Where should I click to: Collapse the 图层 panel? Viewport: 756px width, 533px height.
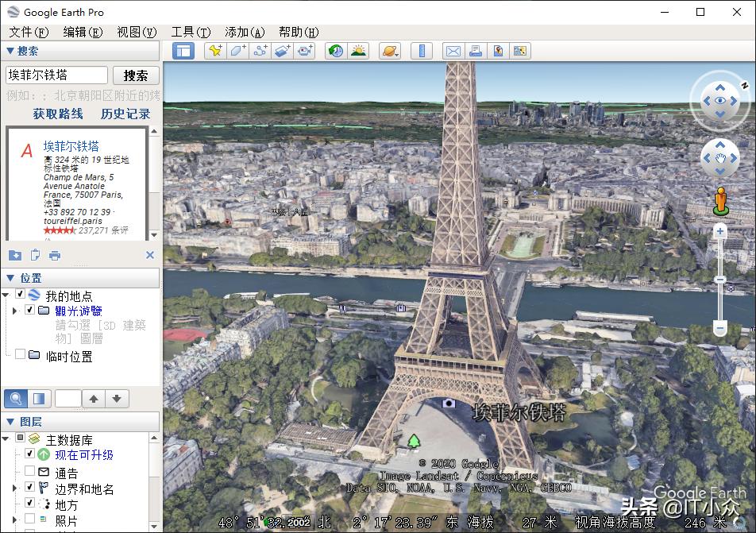pos(10,421)
